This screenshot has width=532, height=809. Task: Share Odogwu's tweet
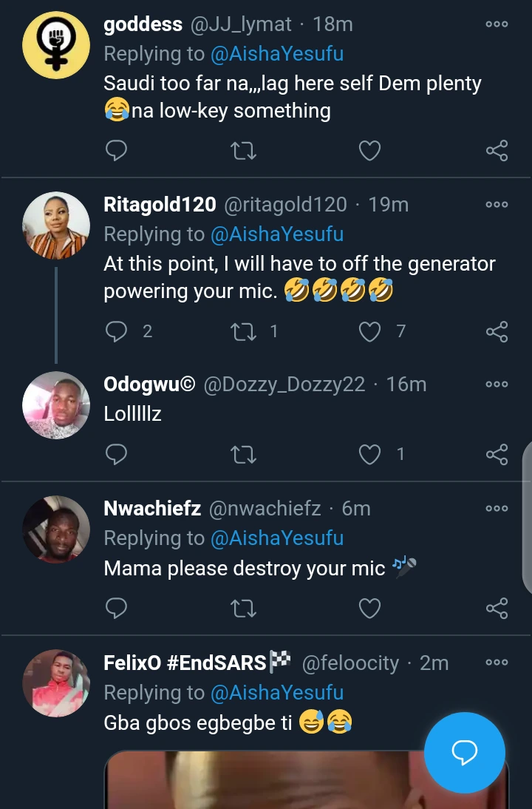497,454
